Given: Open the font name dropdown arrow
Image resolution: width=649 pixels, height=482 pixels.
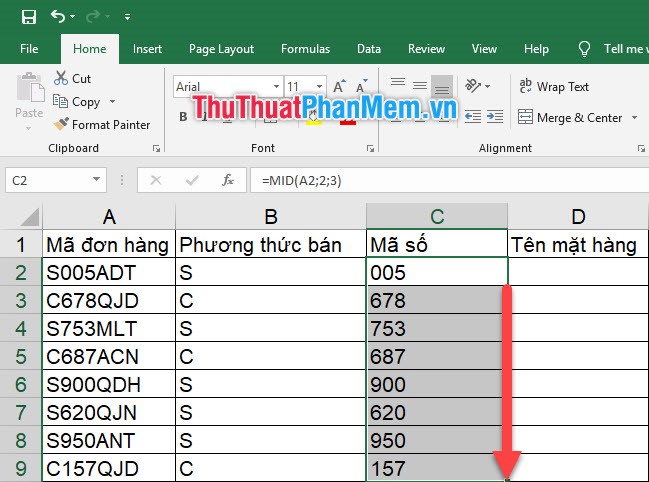Looking at the screenshot, I should coord(276,86).
